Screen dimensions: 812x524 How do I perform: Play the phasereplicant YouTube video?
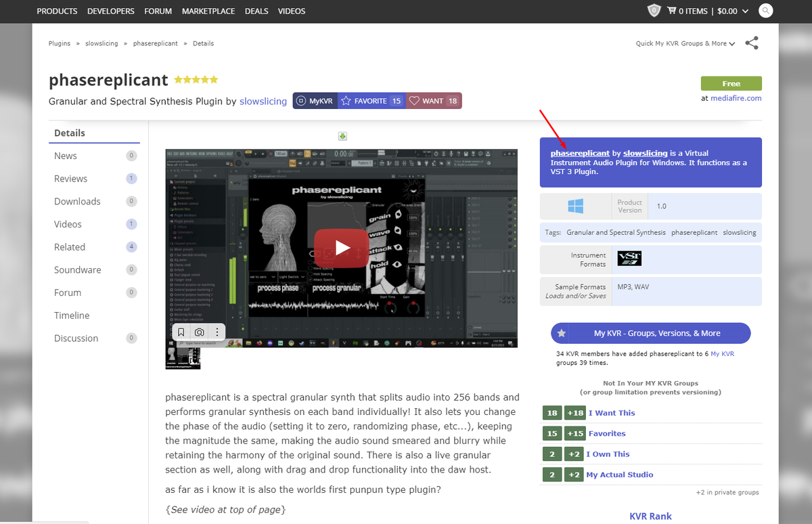(x=342, y=248)
